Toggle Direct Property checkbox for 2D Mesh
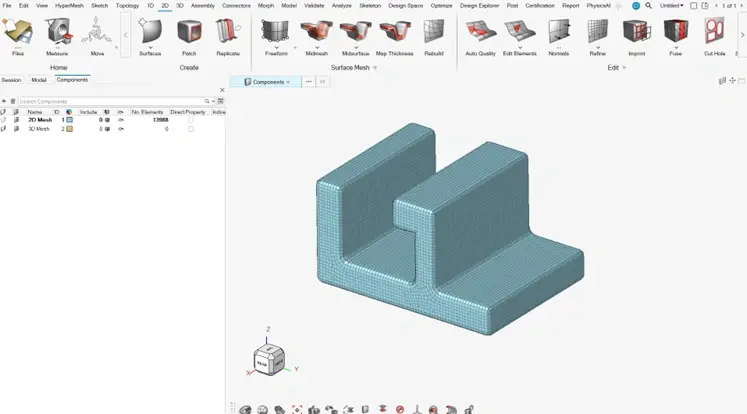 click(x=191, y=120)
